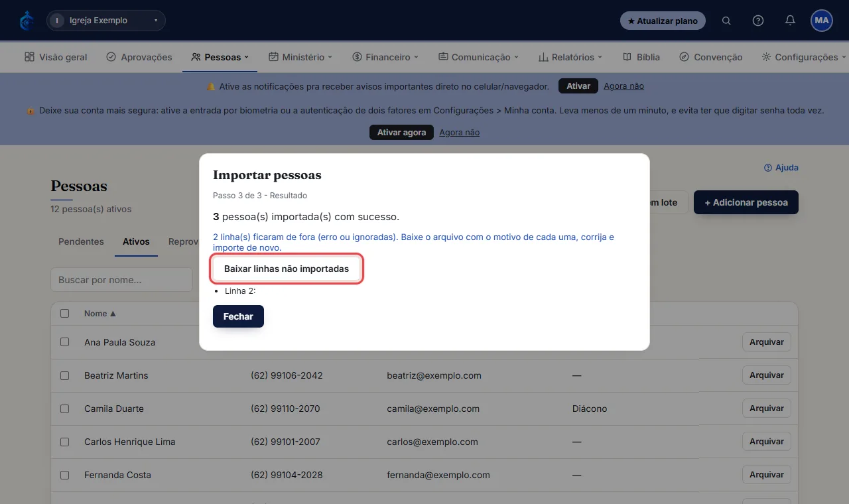The height and width of the screenshot is (504, 849).
Task: Expand the Financeiro dropdown menu
Action: [x=385, y=57]
